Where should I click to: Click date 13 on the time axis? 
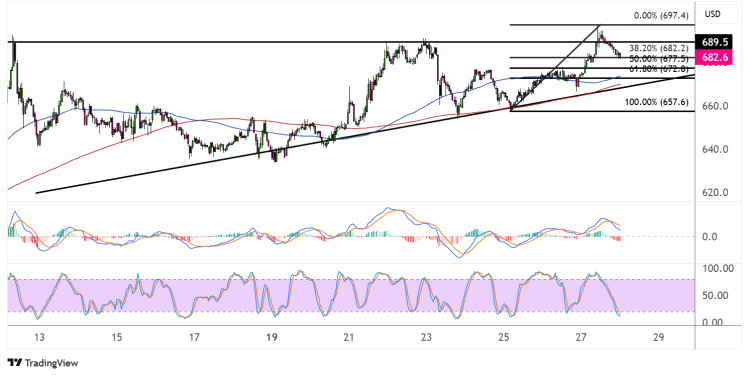(39, 337)
